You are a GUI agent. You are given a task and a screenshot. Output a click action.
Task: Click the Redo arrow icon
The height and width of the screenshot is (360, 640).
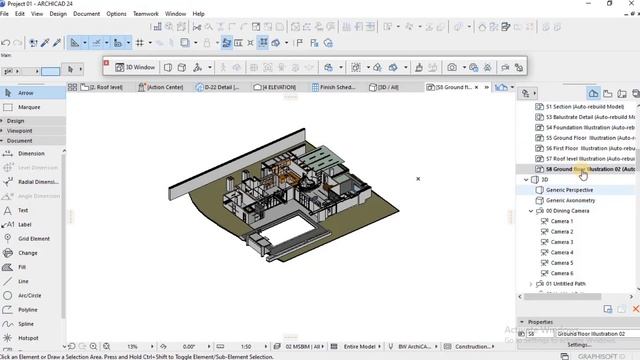point(18,43)
